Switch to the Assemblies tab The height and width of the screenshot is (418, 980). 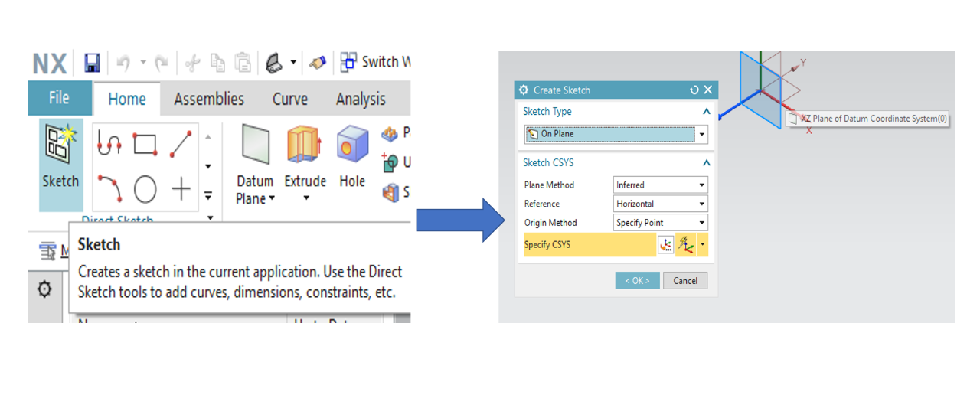point(209,99)
